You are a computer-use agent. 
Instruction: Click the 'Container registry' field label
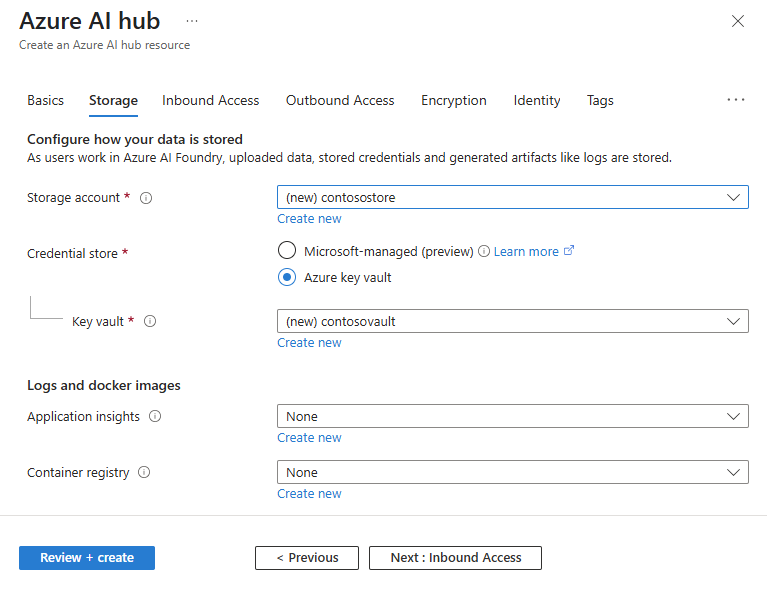click(x=78, y=473)
